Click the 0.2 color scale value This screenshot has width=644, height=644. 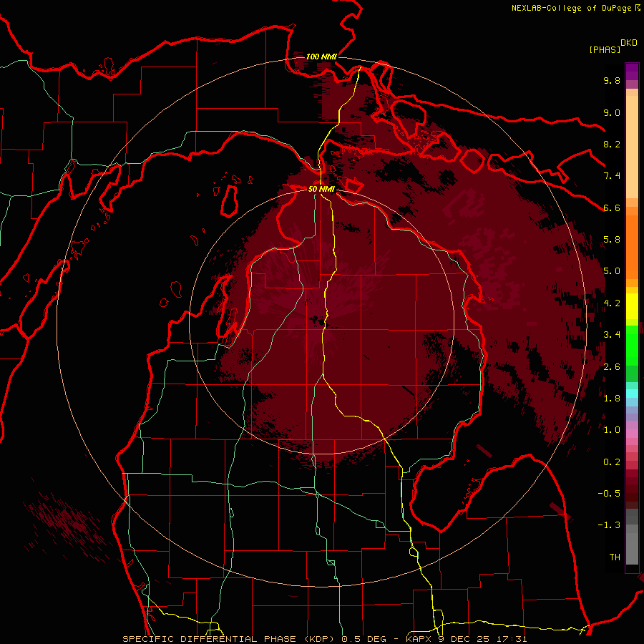click(612, 462)
